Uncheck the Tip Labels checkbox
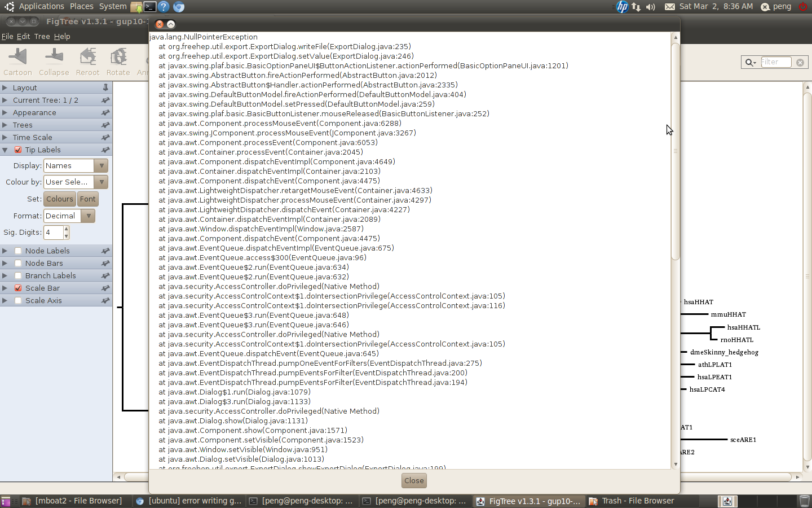The height and width of the screenshot is (508, 812). (18, 150)
